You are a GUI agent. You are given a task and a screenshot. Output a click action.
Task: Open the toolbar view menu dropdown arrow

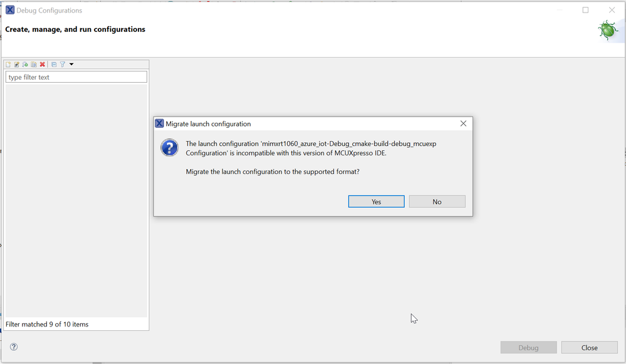(71, 64)
